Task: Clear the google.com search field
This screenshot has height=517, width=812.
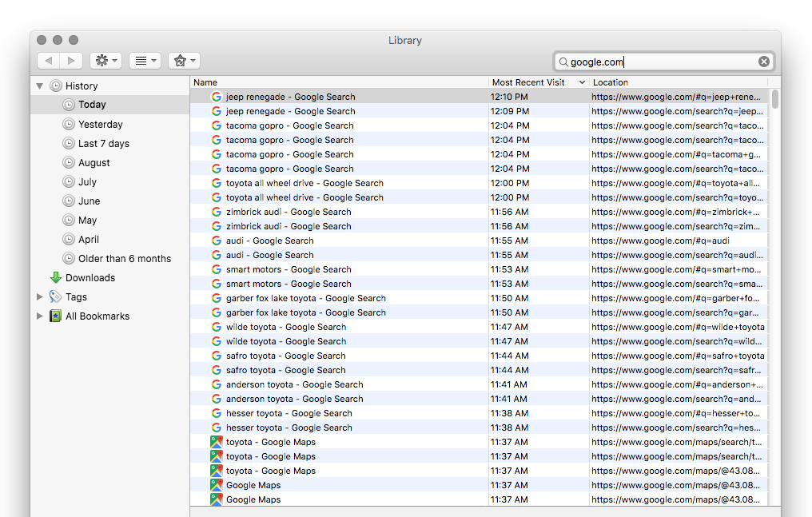Action: [764, 62]
